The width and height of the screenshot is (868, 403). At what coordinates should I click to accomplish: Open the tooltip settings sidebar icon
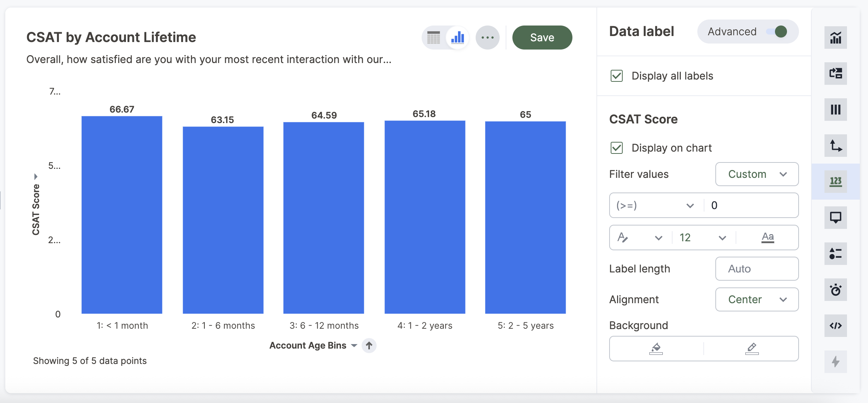tap(835, 218)
